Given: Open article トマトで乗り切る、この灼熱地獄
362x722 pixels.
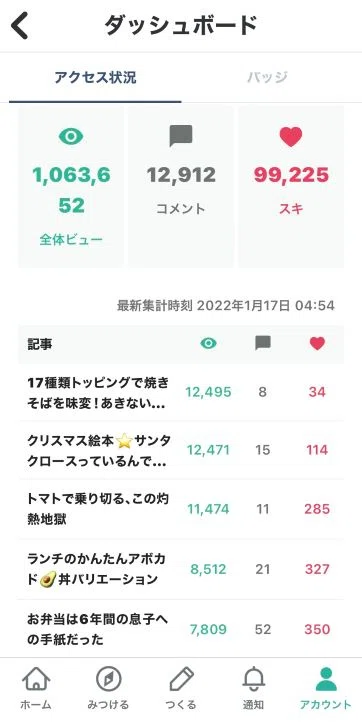Looking at the screenshot, I should coord(181,509).
